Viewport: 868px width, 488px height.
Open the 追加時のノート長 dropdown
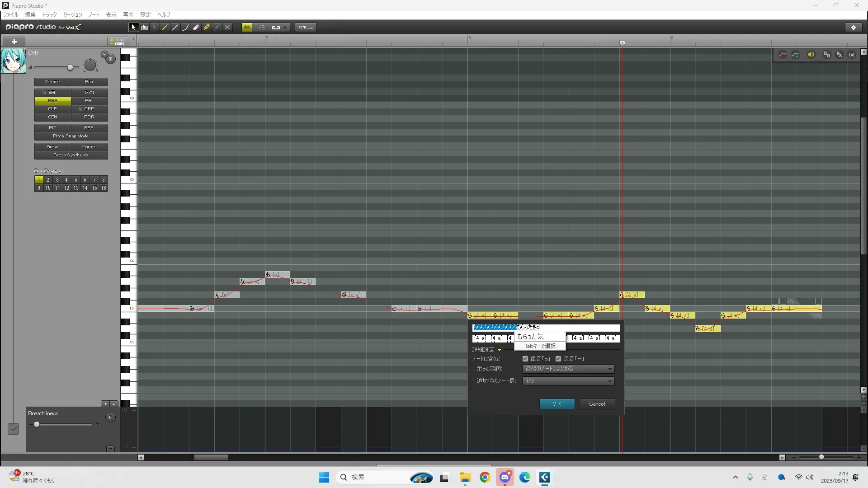(x=568, y=381)
